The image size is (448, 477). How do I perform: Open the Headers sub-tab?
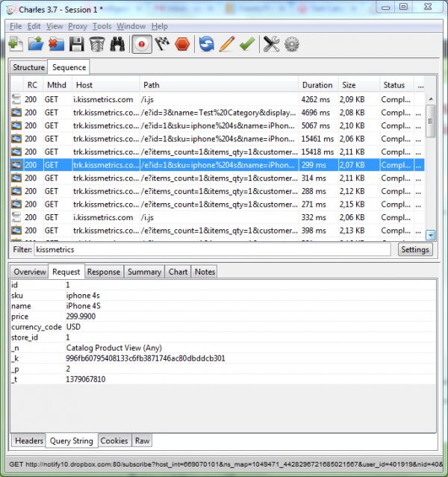pyautogui.click(x=29, y=440)
